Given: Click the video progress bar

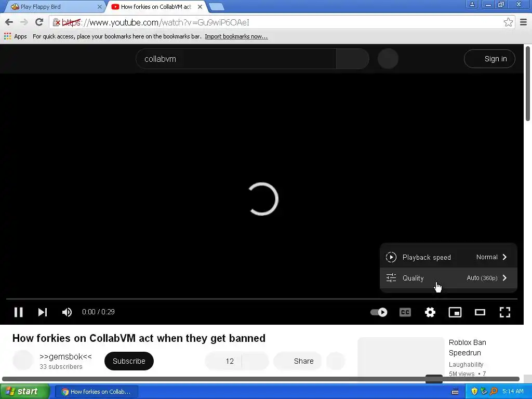Looking at the screenshot, I should click(262, 299).
